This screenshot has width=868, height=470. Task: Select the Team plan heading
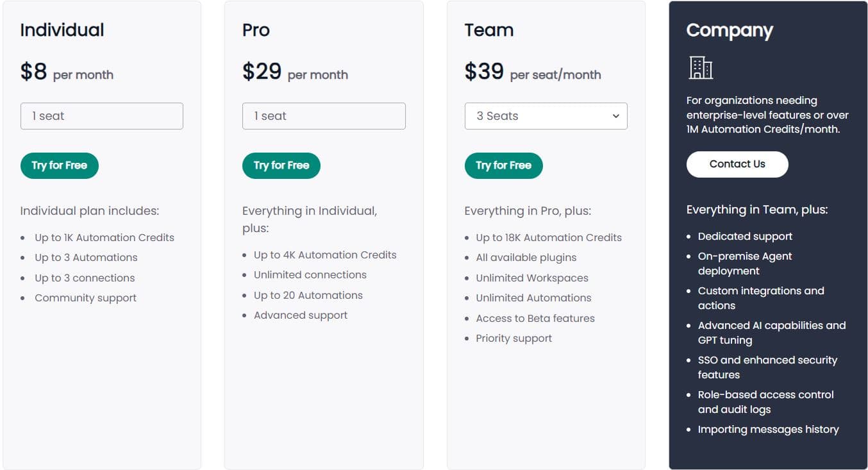(488, 29)
